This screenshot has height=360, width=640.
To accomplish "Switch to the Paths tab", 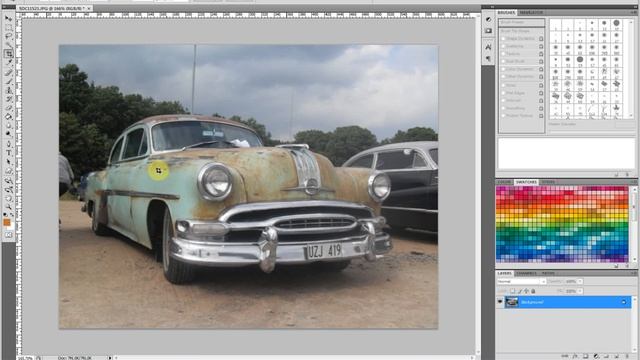I will click(x=548, y=273).
